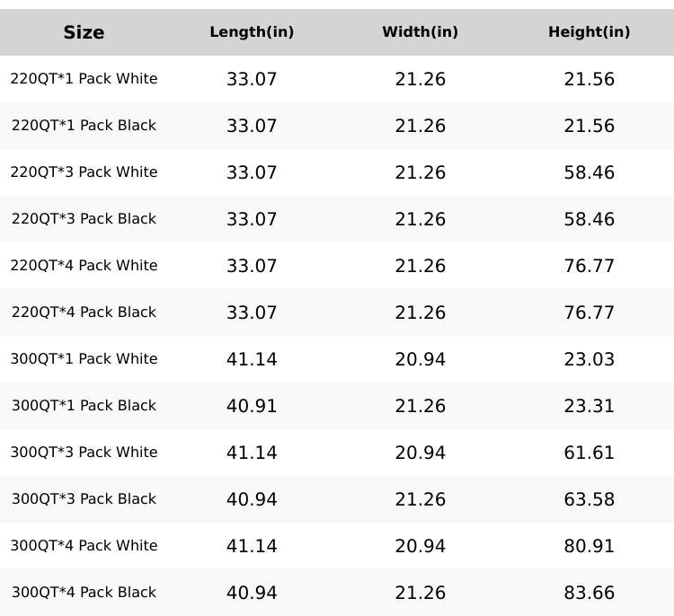674x616 pixels.
Task: Select the 220QT*4 Pack White row label
Action: click(x=84, y=266)
